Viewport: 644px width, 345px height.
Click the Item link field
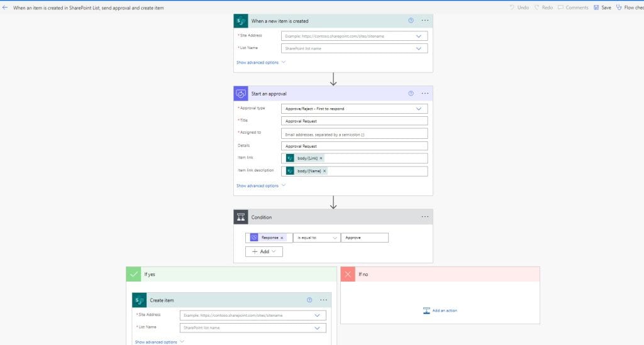pyautogui.click(x=355, y=158)
